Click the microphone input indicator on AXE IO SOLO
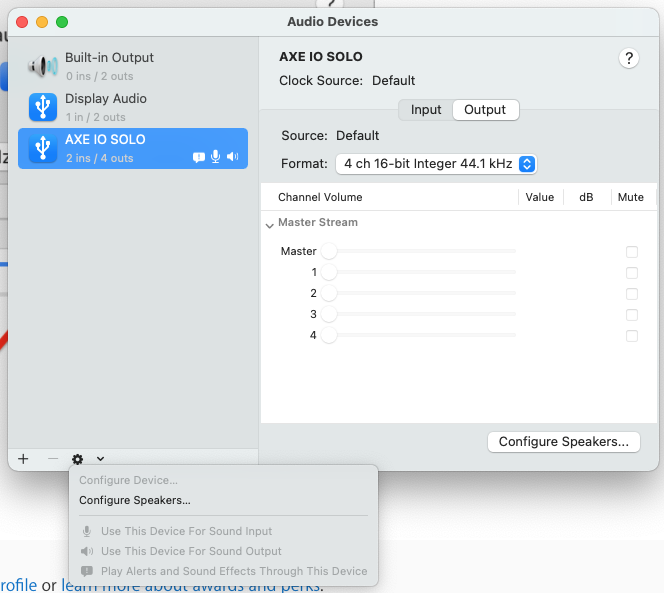 (216, 157)
